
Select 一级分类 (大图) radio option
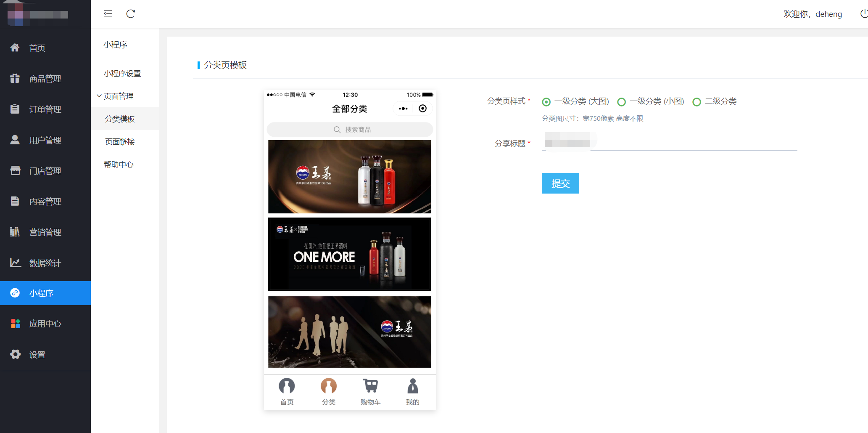[546, 102]
